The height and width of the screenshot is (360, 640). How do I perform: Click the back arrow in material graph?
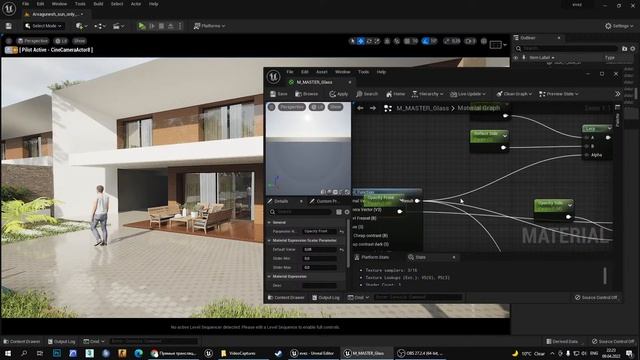[360, 108]
